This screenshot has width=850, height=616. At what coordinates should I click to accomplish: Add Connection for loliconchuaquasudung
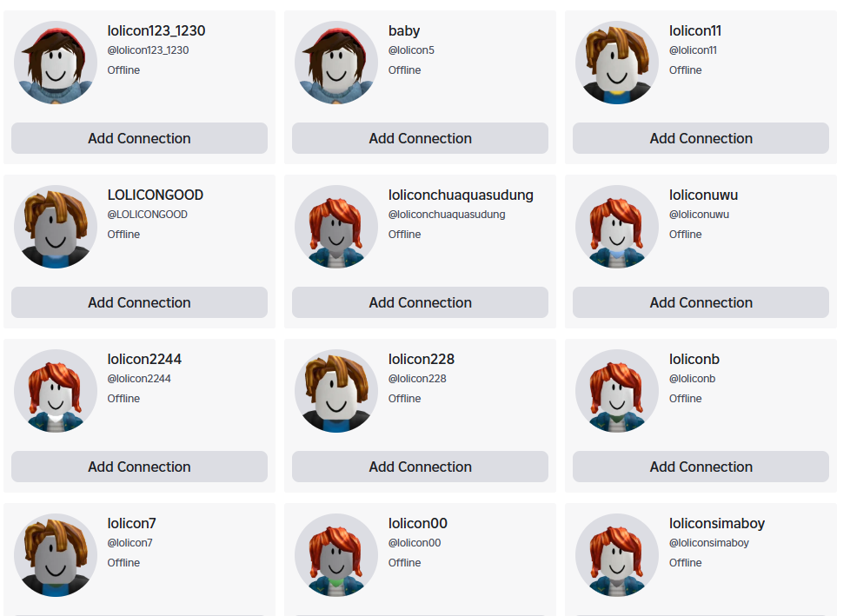pyautogui.click(x=420, y=302)
